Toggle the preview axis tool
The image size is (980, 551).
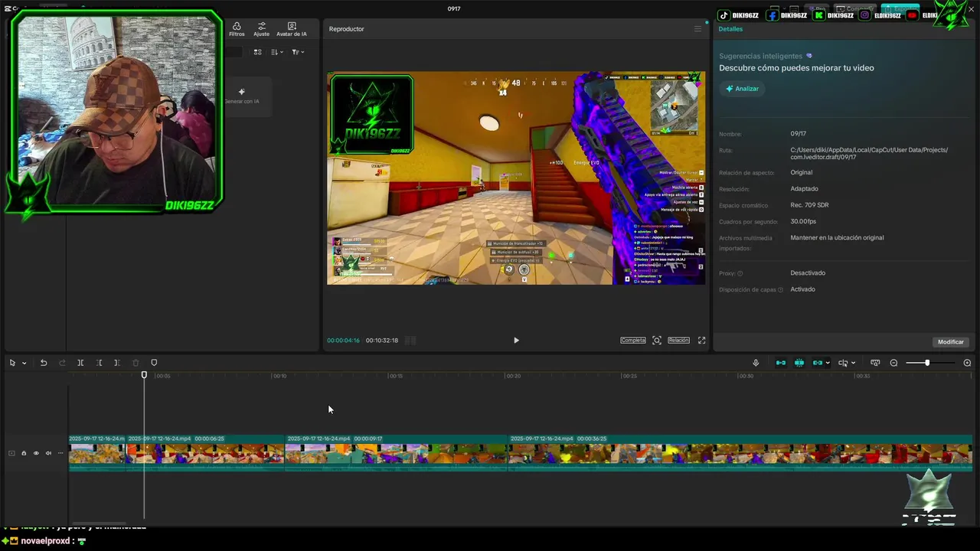843,363
